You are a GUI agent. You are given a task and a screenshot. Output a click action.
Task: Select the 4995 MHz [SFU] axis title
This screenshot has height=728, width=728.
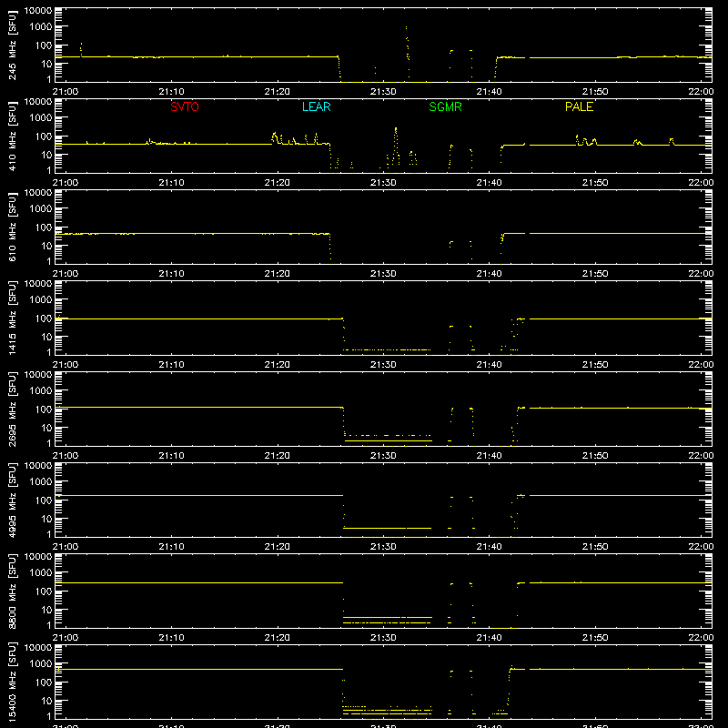(x=13, y=500)
